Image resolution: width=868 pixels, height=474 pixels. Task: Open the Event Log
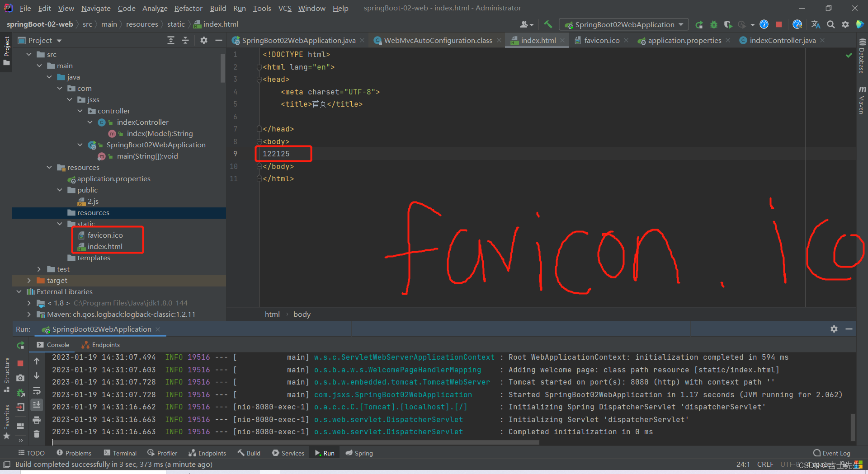click(x=831, y=453)
